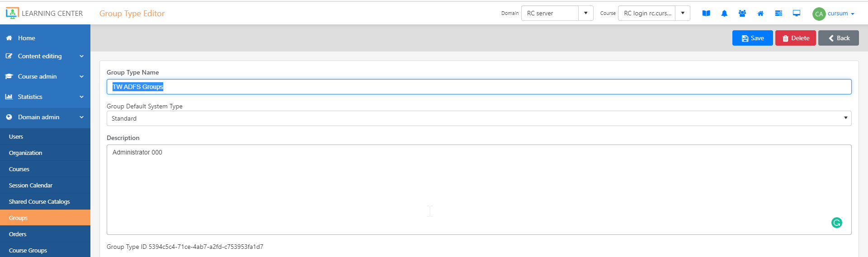Viewport: 868px width, 257px height.
Task: Click the Learning Center logo
Action: (44, 13)
